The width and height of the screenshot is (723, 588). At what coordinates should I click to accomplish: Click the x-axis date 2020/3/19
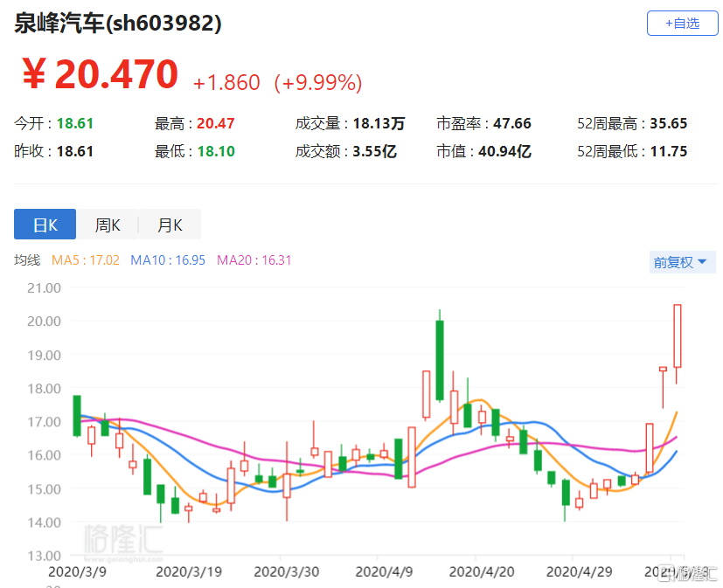click(x=189, y=572)
